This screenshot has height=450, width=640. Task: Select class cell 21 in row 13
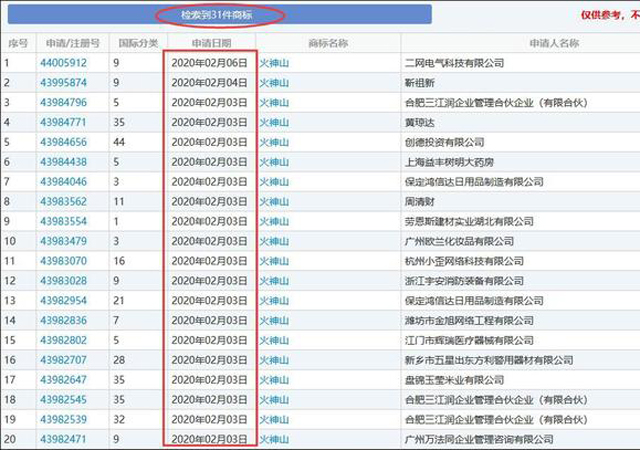(119, 301)
